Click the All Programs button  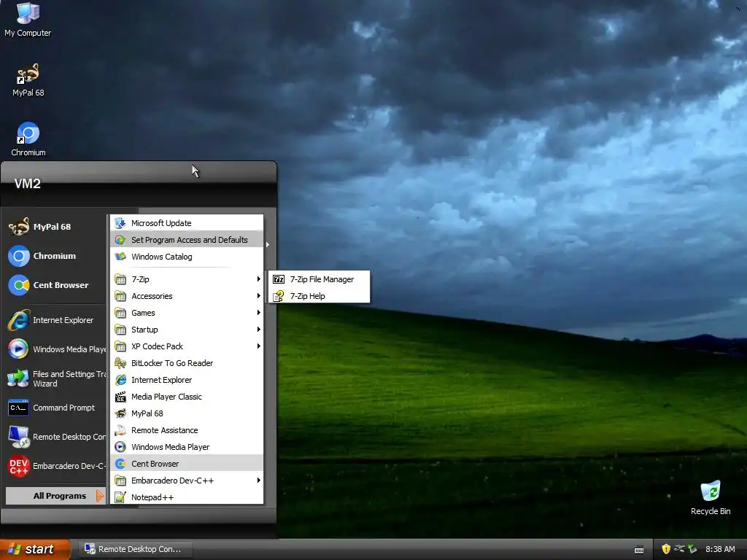[x=55, y=496]
